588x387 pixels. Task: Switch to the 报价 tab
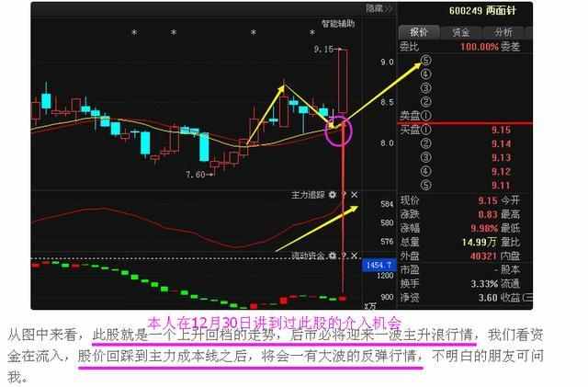coord(418,31)
